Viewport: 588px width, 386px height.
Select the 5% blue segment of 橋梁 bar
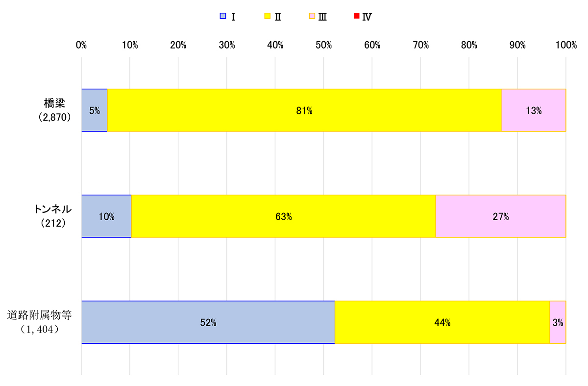pos(94,110)
